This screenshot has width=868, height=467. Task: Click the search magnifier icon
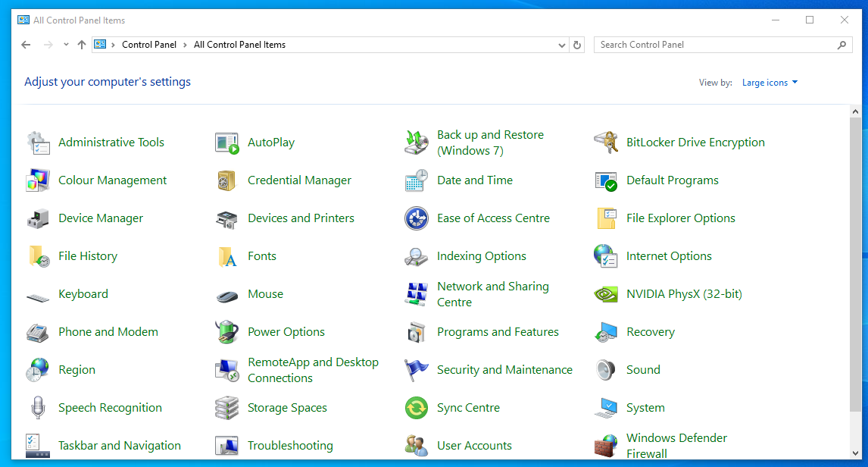coord(841,45)
